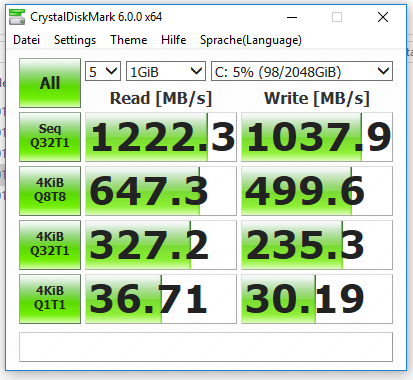Run all benchmarks with the All button
The width and height of the screenshot is (413, 380).
tap(50, 83)
